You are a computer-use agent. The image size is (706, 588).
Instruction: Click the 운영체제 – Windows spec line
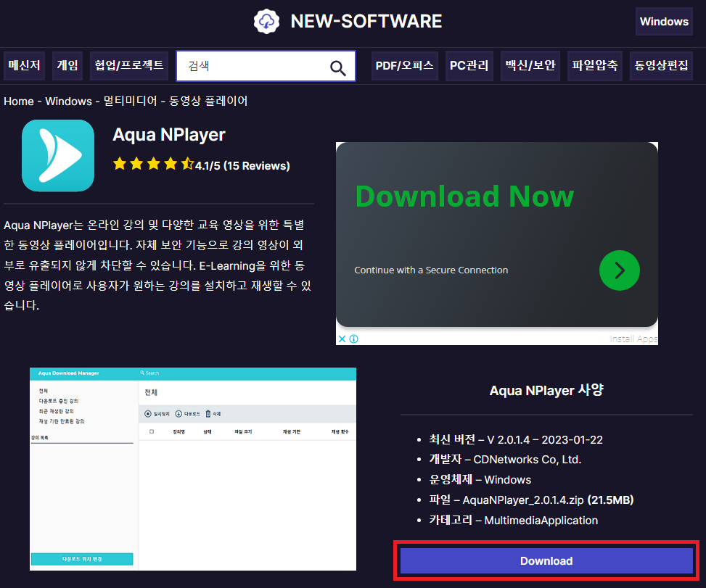480,479
